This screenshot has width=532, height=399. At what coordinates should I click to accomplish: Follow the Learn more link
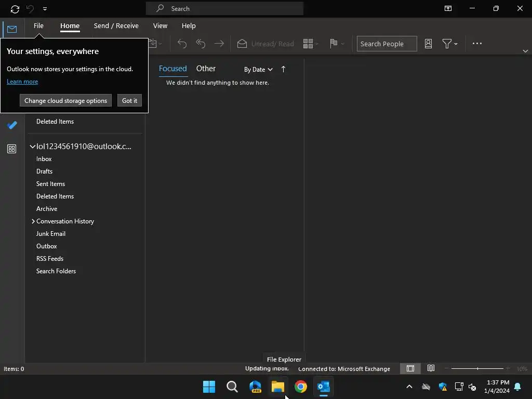22,82
